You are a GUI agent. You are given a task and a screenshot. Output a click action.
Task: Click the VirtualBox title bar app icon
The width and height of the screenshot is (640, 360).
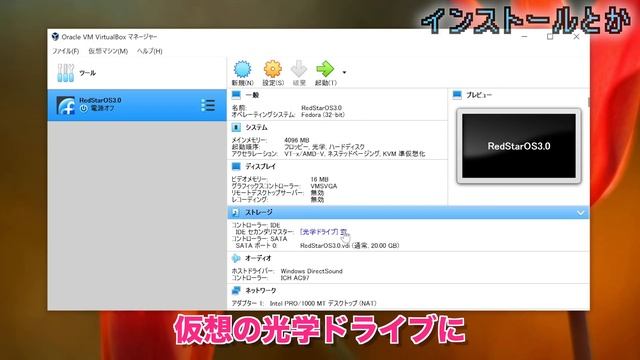(56, 37)
